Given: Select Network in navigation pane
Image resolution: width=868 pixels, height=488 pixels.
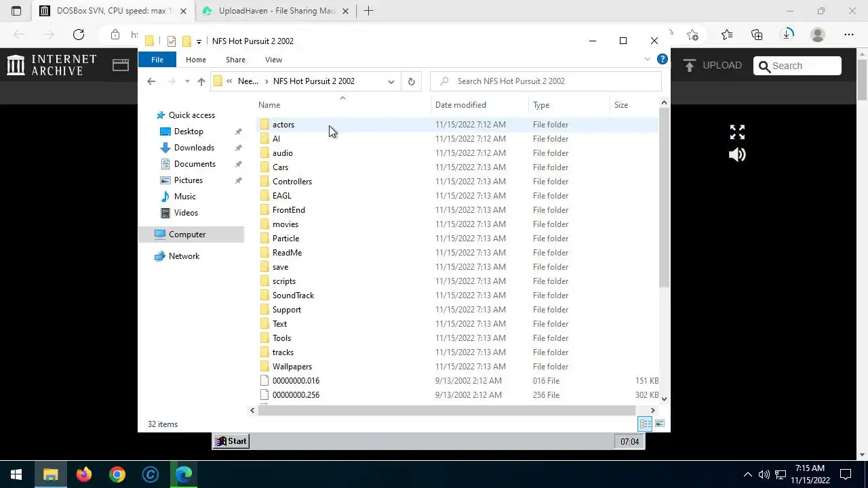Looking at the screenshot, I should [184, 256].
